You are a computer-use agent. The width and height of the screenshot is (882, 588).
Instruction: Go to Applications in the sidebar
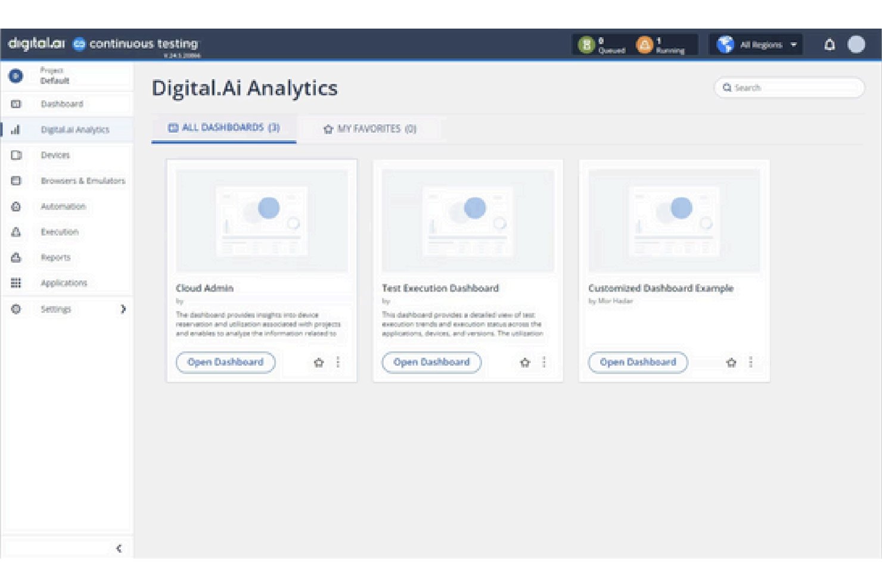(64, 283)
